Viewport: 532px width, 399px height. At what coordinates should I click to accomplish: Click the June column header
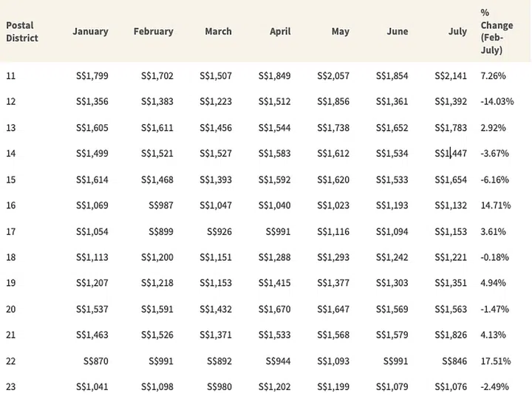click(397, 32)
